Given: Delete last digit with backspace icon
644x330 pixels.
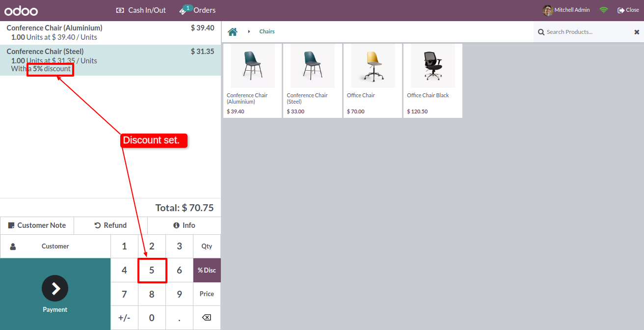Looking at the screenshot, I should click(207, 318).
